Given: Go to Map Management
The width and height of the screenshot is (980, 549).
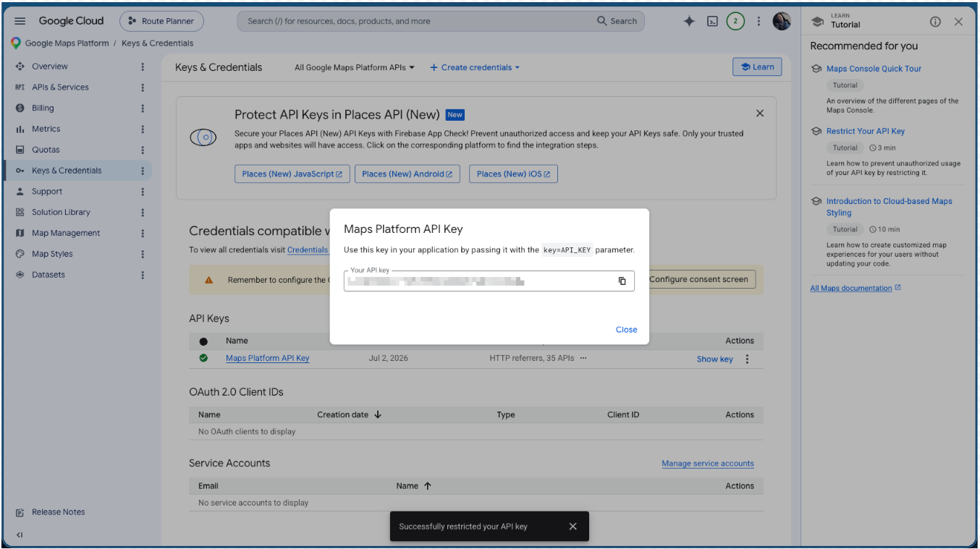Looking at the screenshot, I should (x=66, y=233).
